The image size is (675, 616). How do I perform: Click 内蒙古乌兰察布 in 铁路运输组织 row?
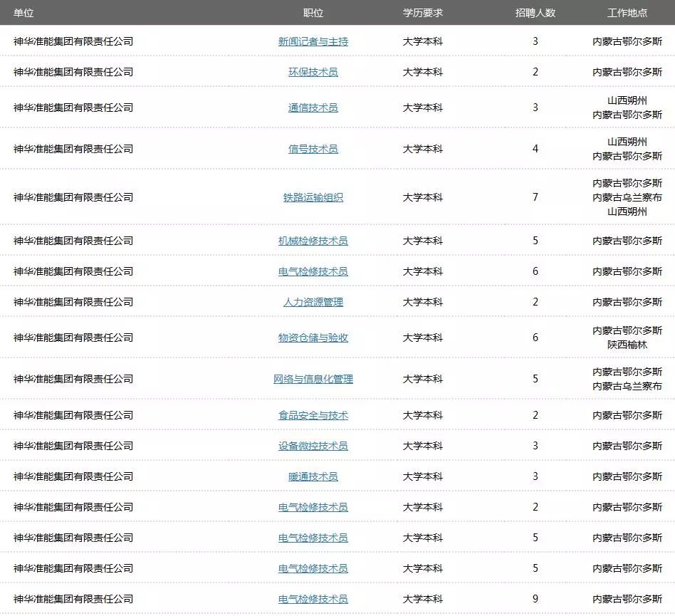click(627, 197)
